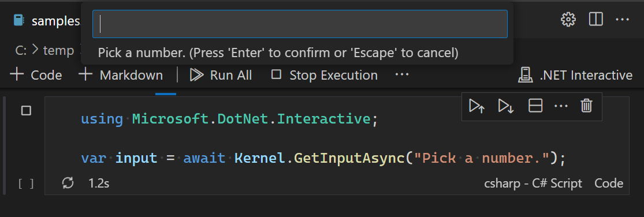Focus the Pick a number input box

(x=300, y=24)
